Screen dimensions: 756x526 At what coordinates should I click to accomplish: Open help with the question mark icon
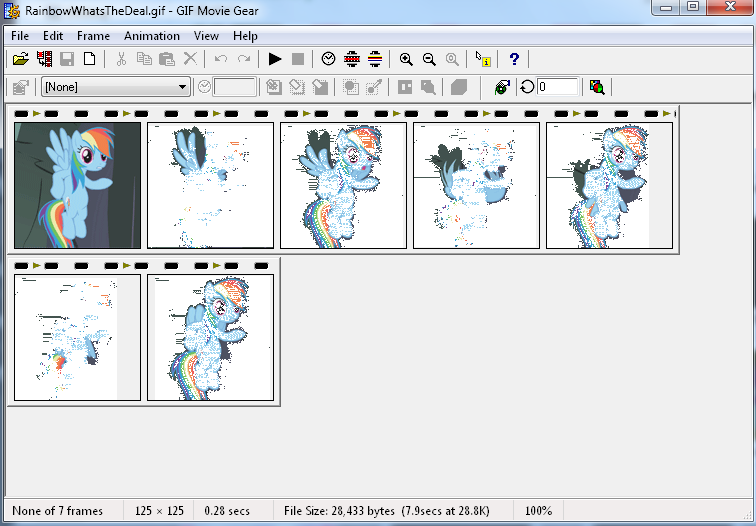[x=514, y=59]
